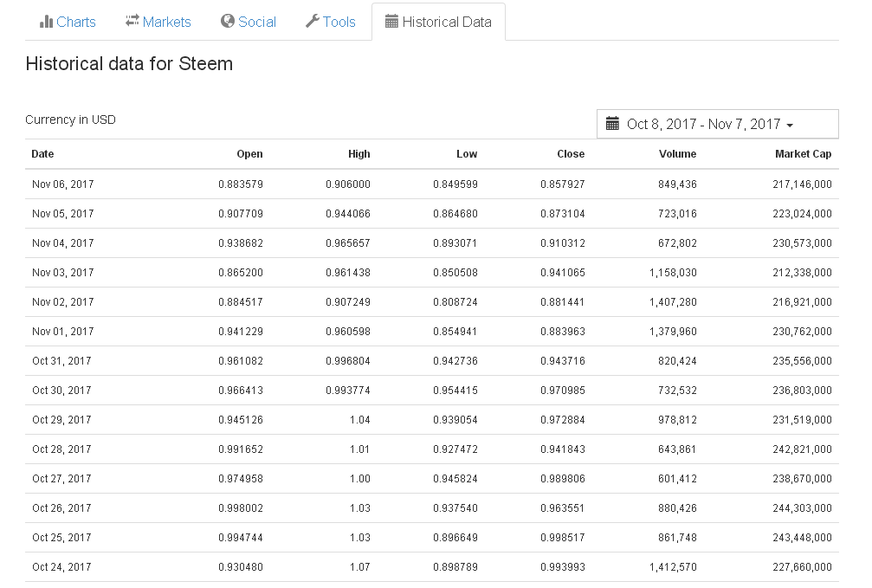The height and width of the screenshot is (588, 872).
Task: Click the open value 0.865200
Action: [241, 273]
